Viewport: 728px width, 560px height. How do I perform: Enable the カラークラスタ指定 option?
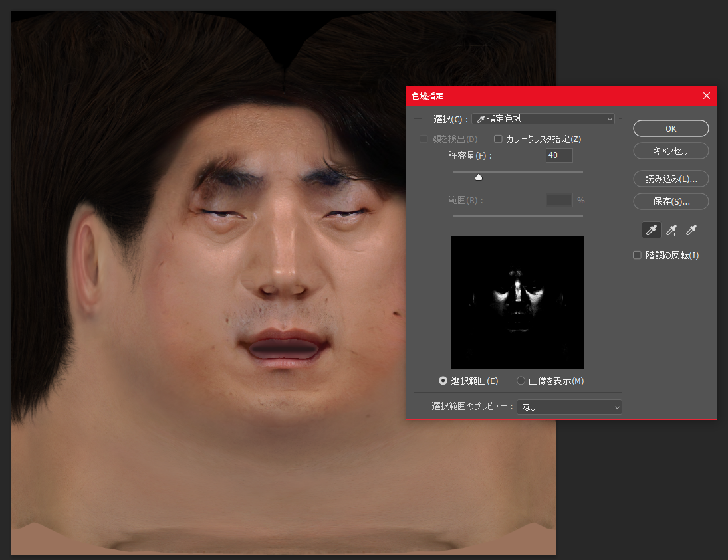coord(498,139)
